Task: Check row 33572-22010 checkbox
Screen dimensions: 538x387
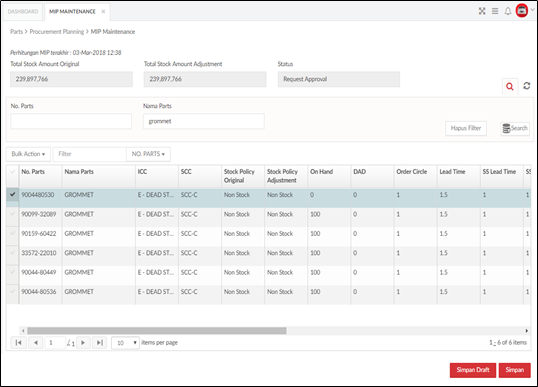Action: [x=13, y=253]
